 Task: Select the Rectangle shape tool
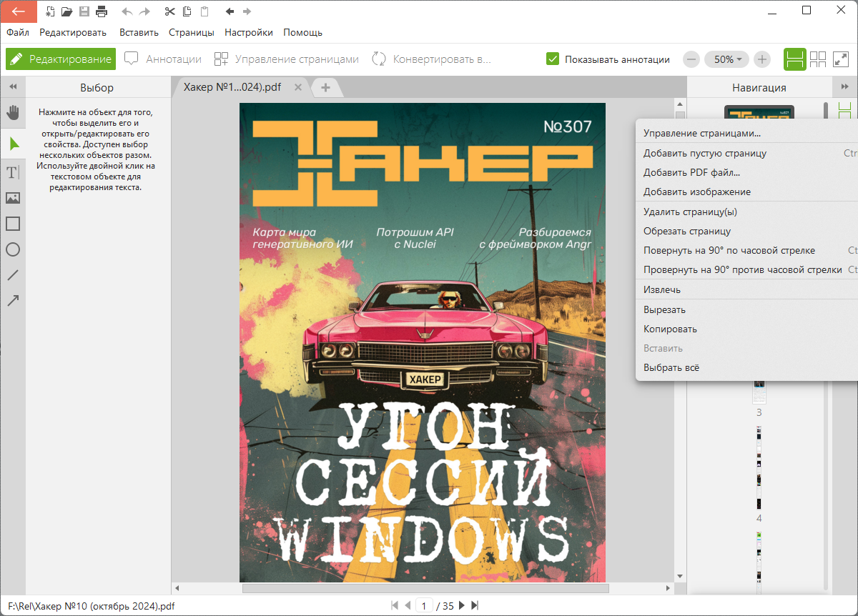13,224
